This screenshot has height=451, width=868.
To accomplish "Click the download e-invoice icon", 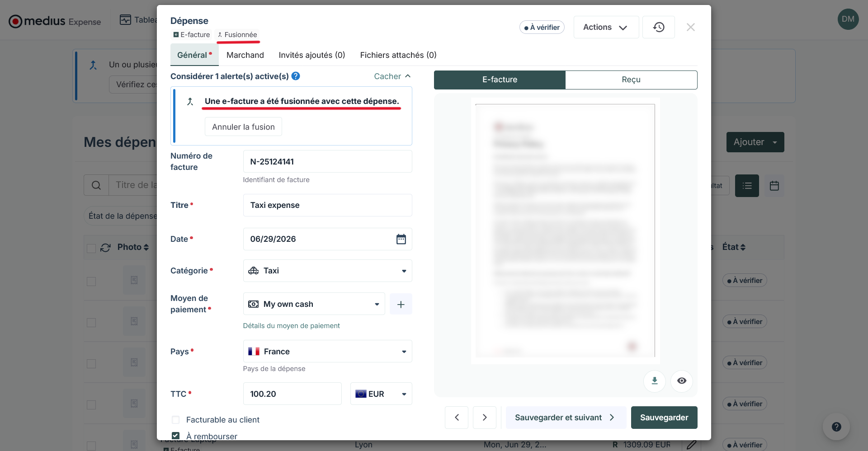I will coord(654,381).
